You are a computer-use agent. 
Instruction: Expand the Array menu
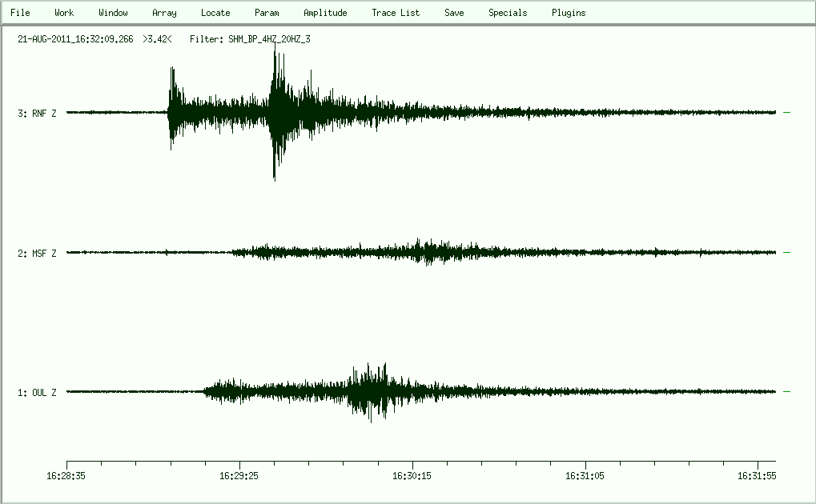coord(164,13)
